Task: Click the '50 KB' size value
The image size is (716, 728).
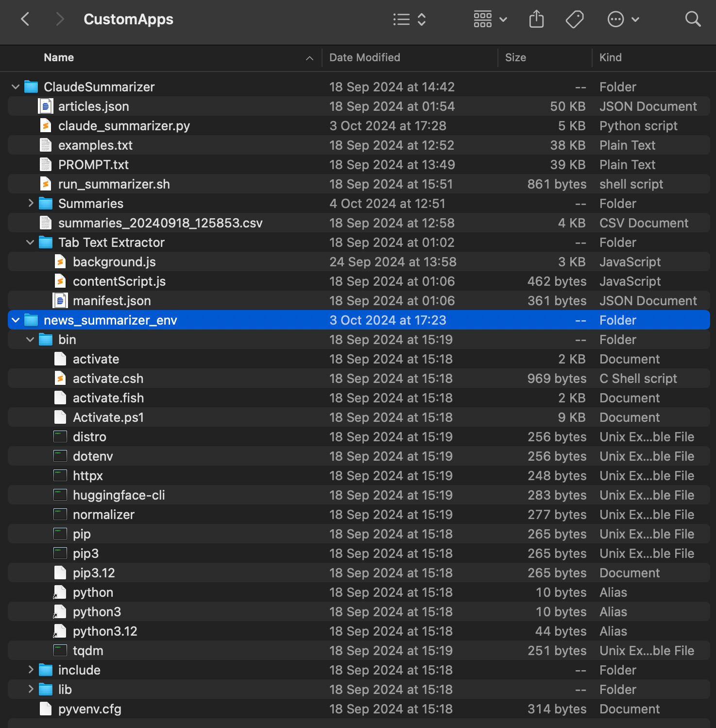Action: point(567,106)
